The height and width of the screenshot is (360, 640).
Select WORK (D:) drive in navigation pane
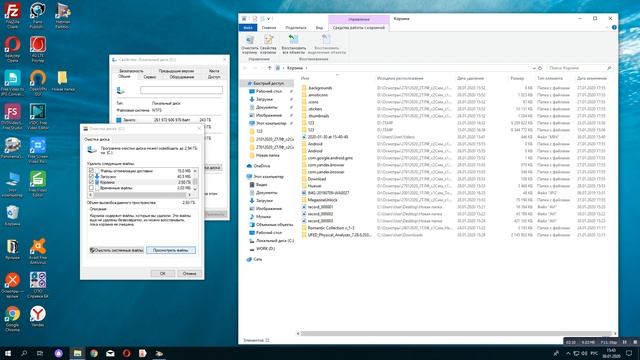click(262, 249)
